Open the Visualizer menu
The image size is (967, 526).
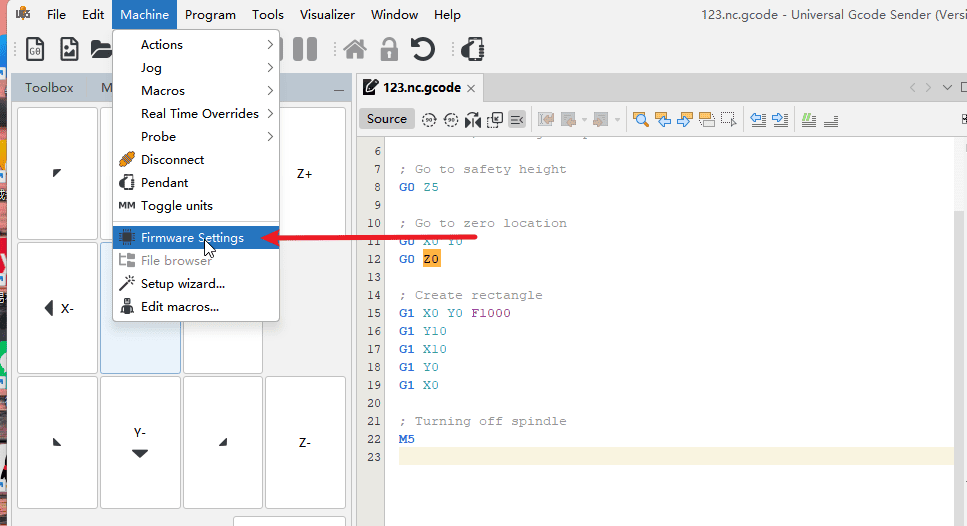click(x=327, y=14)
